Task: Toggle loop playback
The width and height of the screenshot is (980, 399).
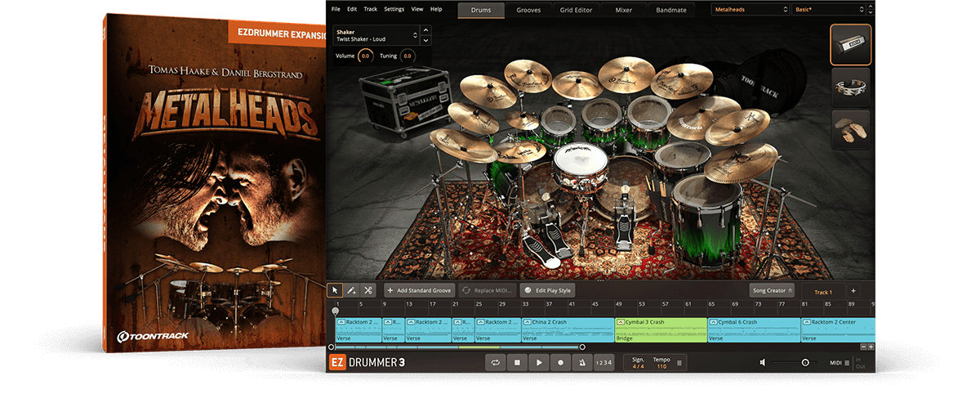Action: [495, 362]
